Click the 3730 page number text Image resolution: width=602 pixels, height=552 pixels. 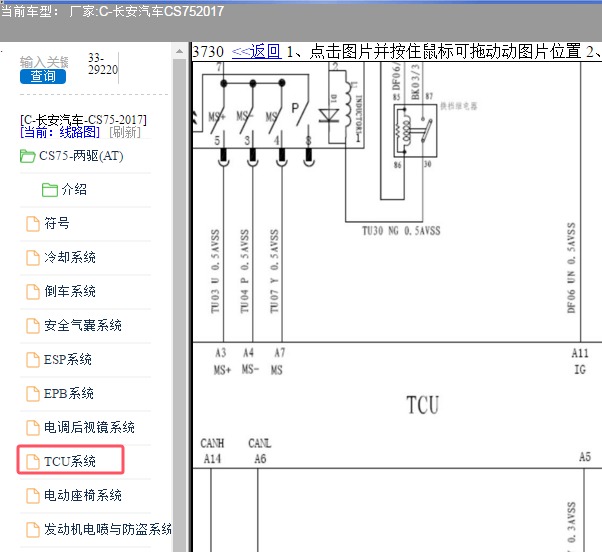(208, 51)
